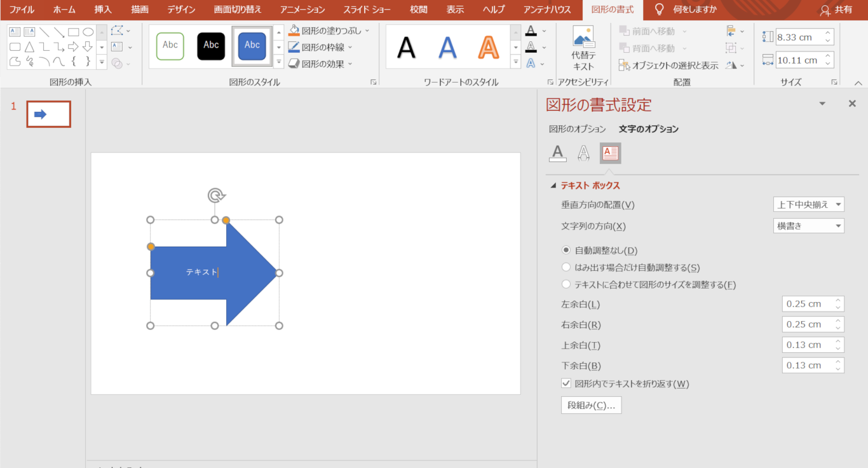Select the Oval shape from shape gallery
868x468 pixels.
(x=88, y=32)
